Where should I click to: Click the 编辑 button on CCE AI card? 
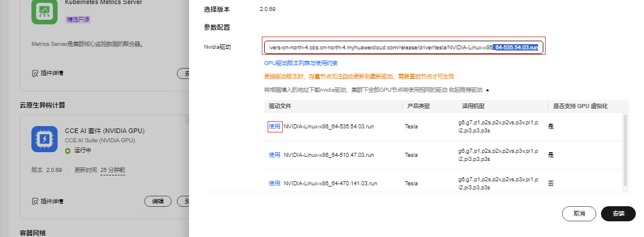click(x=158, y=202)
